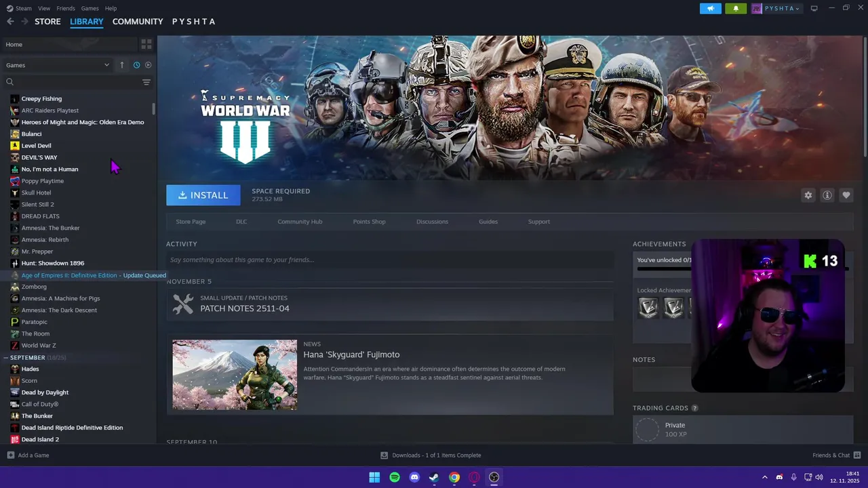Select Hunt: Showdown 1896 in the list
This screenshot has width=868, height=488.
pos(53,263)
